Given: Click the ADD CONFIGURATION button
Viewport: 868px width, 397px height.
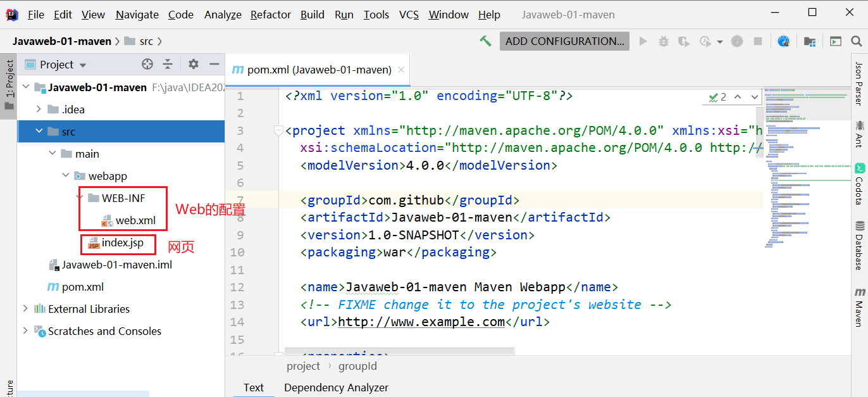Looking at the screenshot, I should coord(564,41).
